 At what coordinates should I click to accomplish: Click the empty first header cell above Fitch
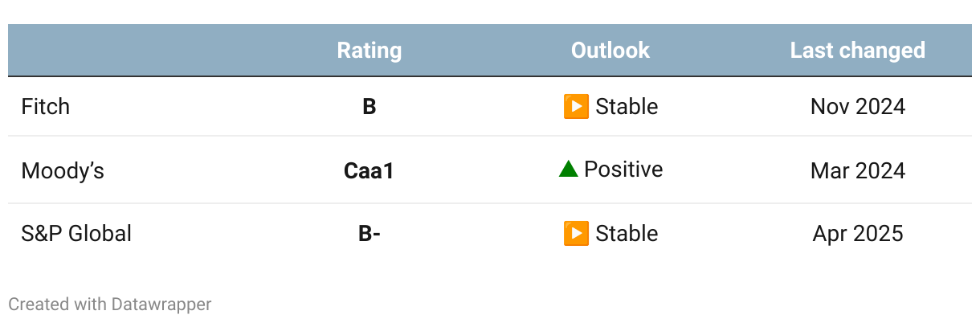[129, 51]
